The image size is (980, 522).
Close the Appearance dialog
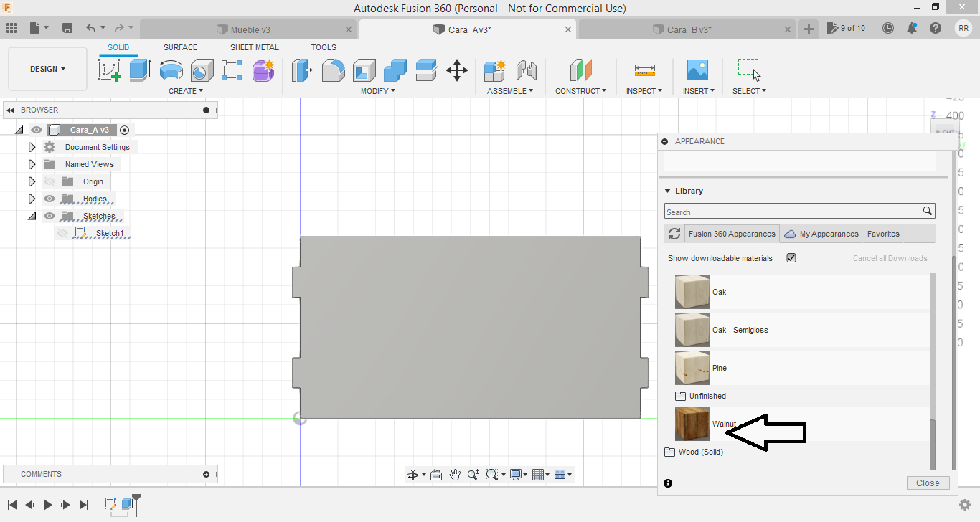pyautogui.click(x=928, y=483)
